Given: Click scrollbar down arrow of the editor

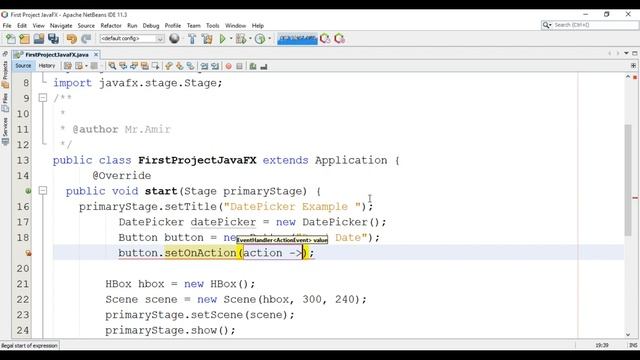Looking at the screenshot, I should [x=628, y=335].
